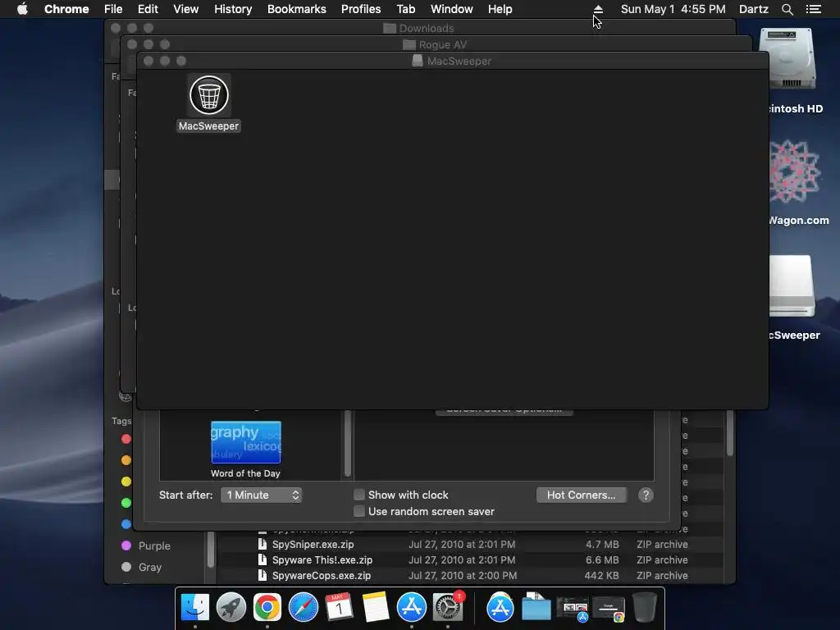Click the help question mark button
Image resolution: width=840 pixels, height=630 pixels.
pyautogui.click(x=646, y=495)
